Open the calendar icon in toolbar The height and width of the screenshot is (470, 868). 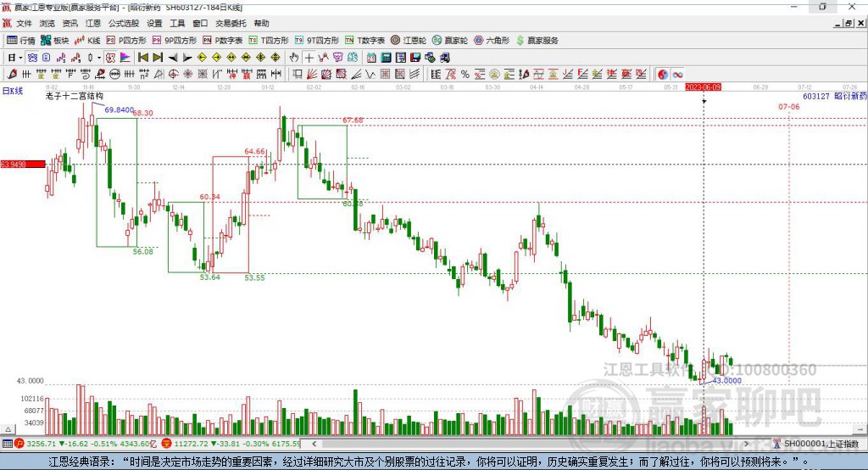(371, 58)
